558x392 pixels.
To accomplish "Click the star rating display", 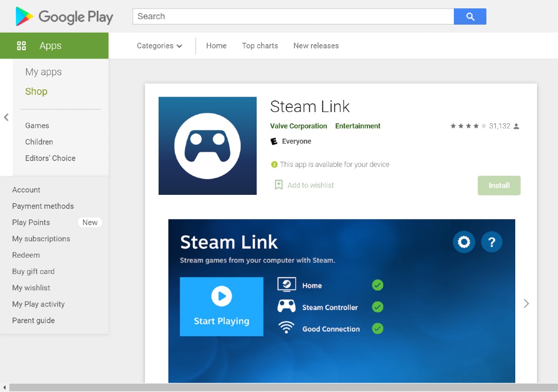I will coord(468,126).
